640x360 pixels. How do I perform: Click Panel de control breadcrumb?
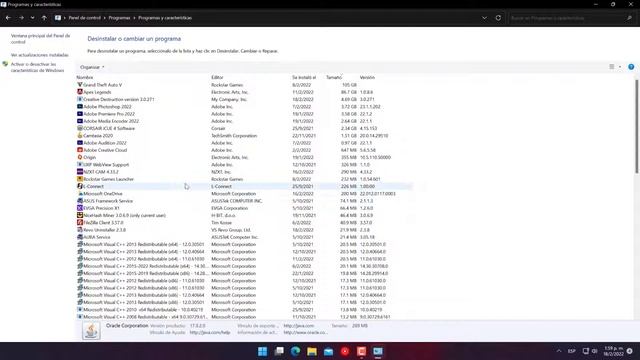[84, 18]
